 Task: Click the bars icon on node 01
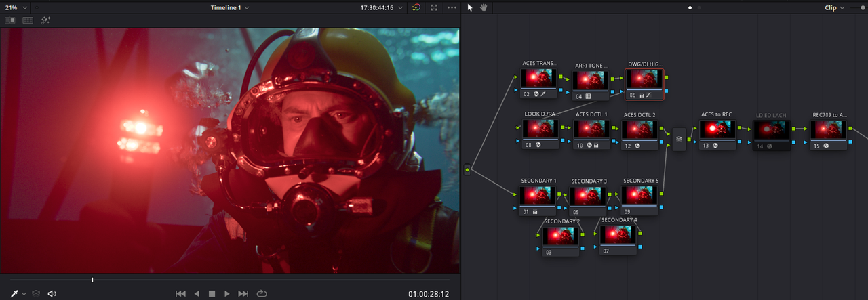[534, 211]
